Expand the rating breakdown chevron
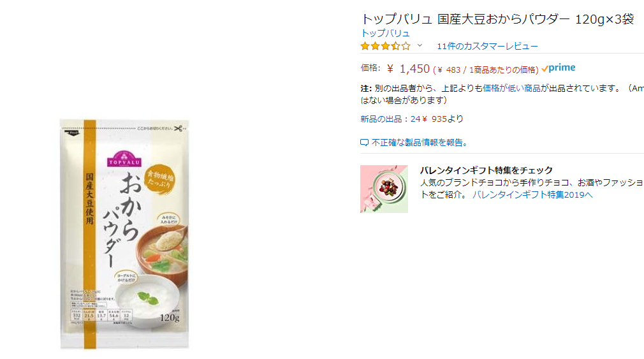This screenshot has width=644, height=359. tap(420, 45)
